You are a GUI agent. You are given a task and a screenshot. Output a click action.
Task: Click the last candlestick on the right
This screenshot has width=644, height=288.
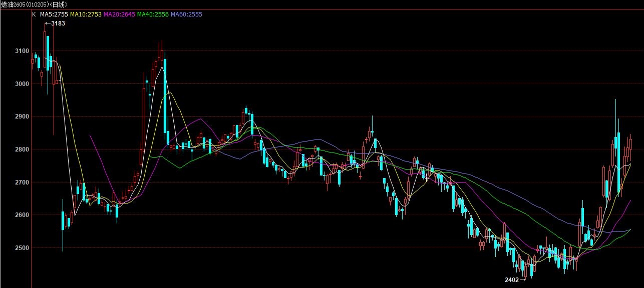tap(630, 144)
